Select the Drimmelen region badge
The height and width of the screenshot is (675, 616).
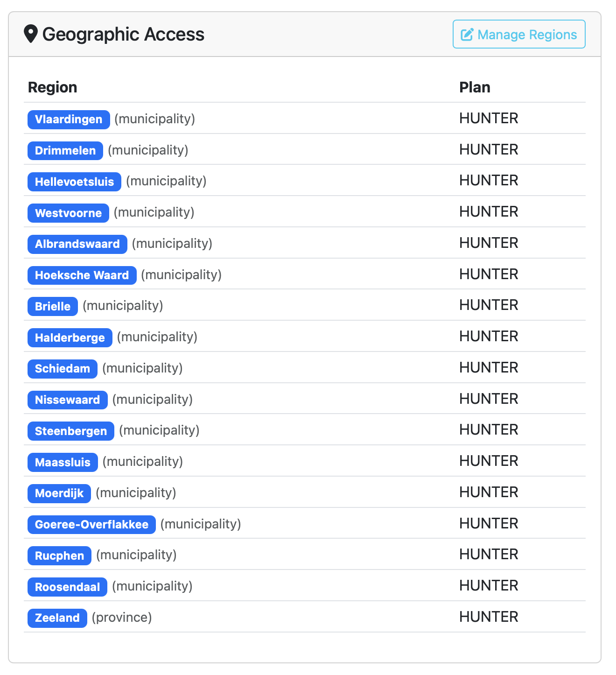[x=65, y=151]
